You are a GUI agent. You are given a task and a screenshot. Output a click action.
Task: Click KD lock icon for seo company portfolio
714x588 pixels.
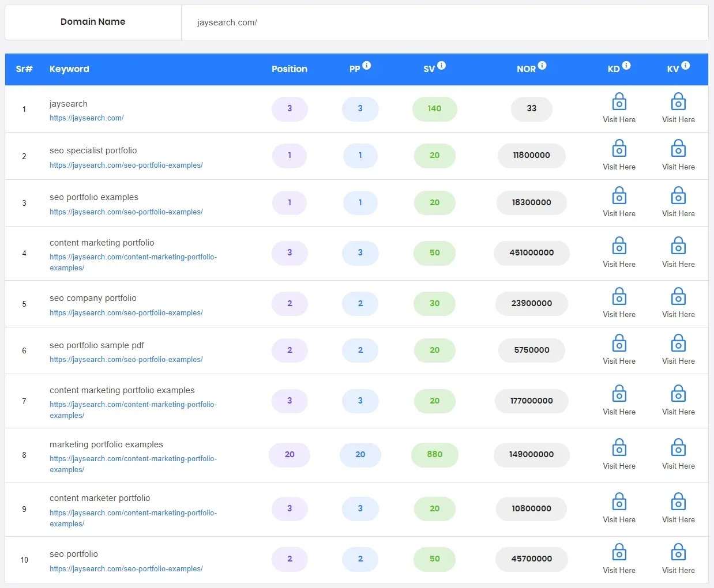tap(619, 296)
